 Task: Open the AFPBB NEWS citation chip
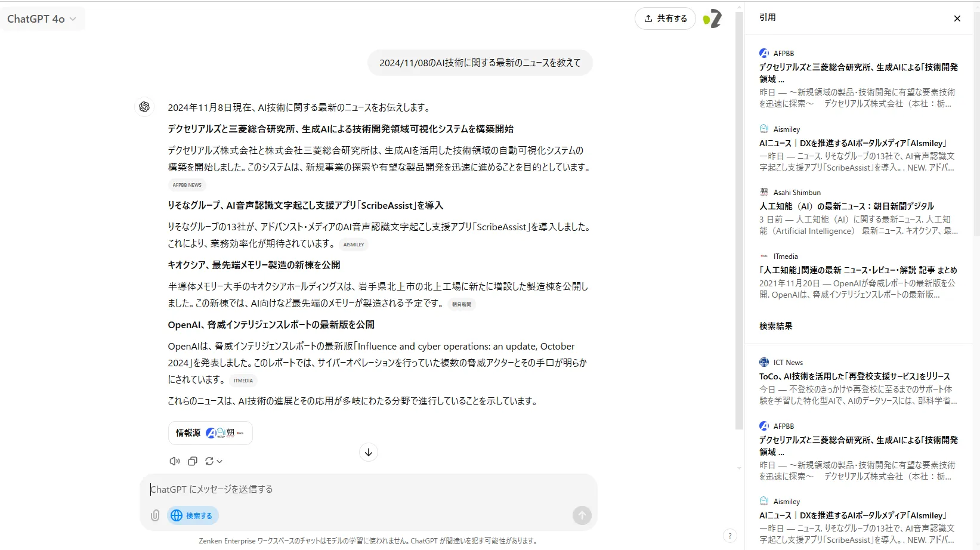(187, 185)
